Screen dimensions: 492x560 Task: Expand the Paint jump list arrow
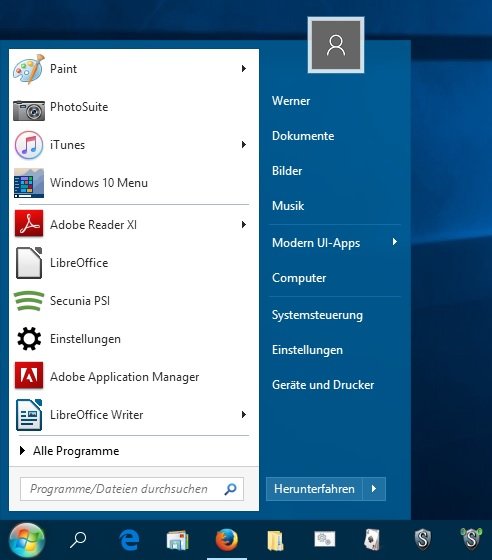(x=244, y=68)
